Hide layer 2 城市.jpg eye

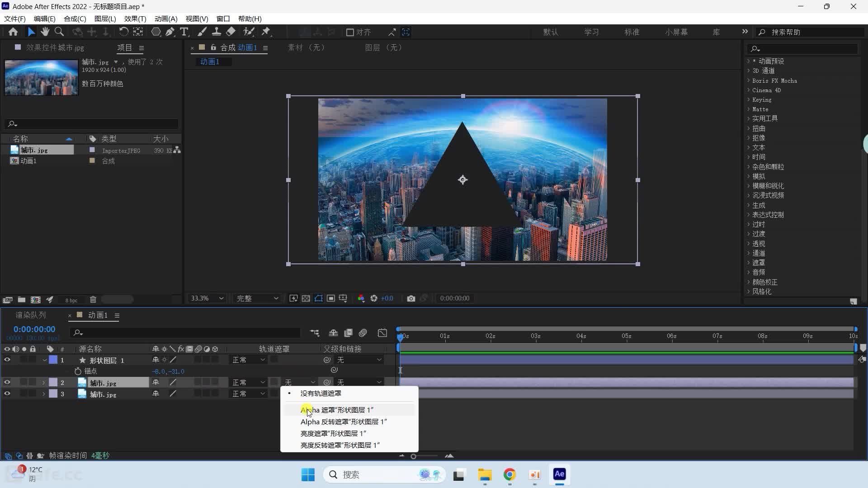[x=7, y=382]
